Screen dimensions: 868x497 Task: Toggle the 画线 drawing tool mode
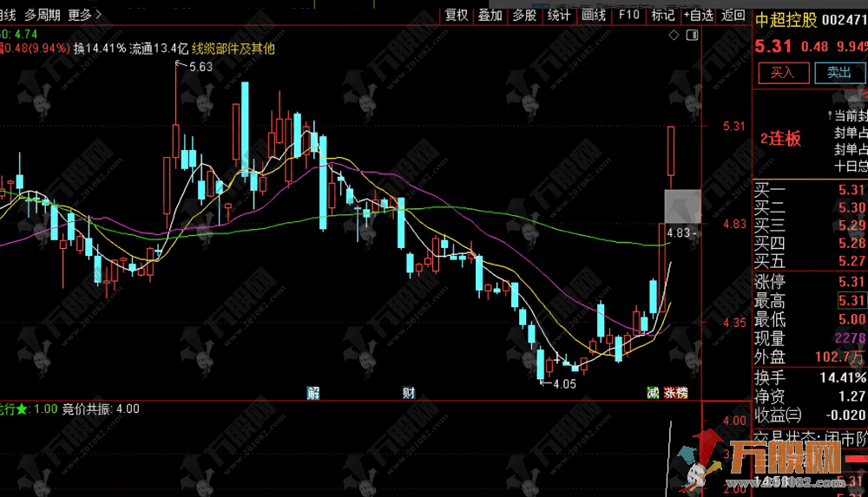coord(594,15)
